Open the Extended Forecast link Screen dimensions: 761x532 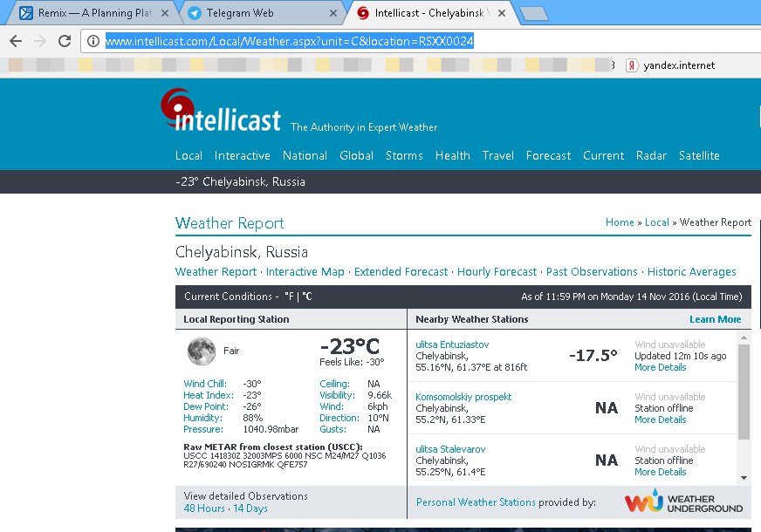pyautogui.click(x=401, y=271)
